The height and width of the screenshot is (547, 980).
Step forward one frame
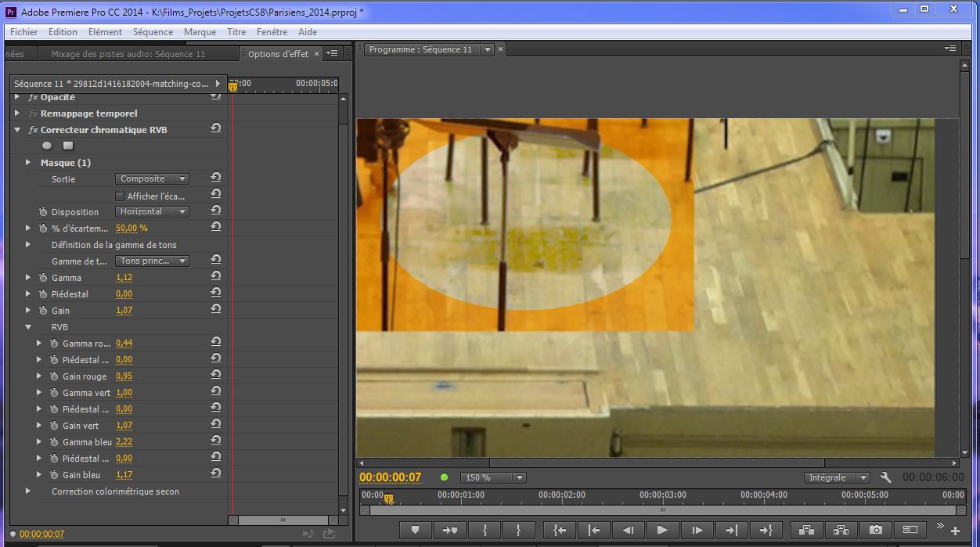697,530
